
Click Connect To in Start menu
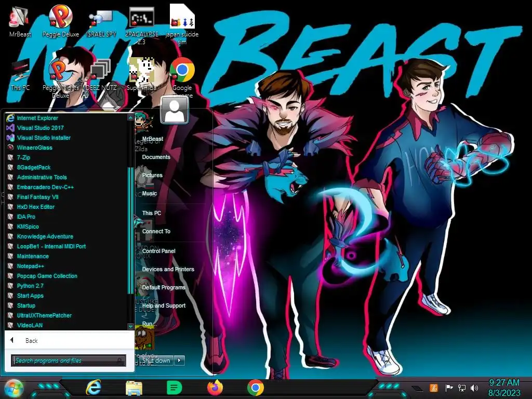pos(156,231)
